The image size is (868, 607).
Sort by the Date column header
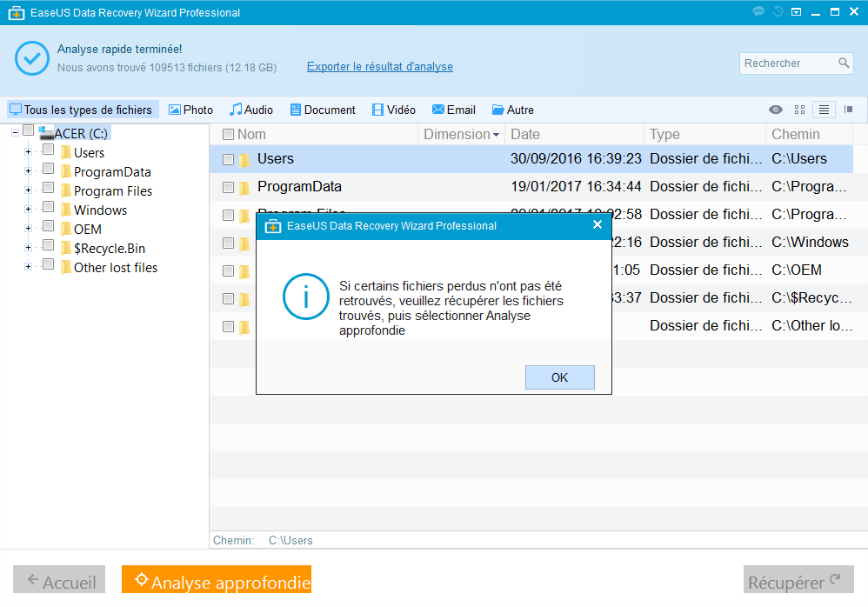[x=574, y=135]
